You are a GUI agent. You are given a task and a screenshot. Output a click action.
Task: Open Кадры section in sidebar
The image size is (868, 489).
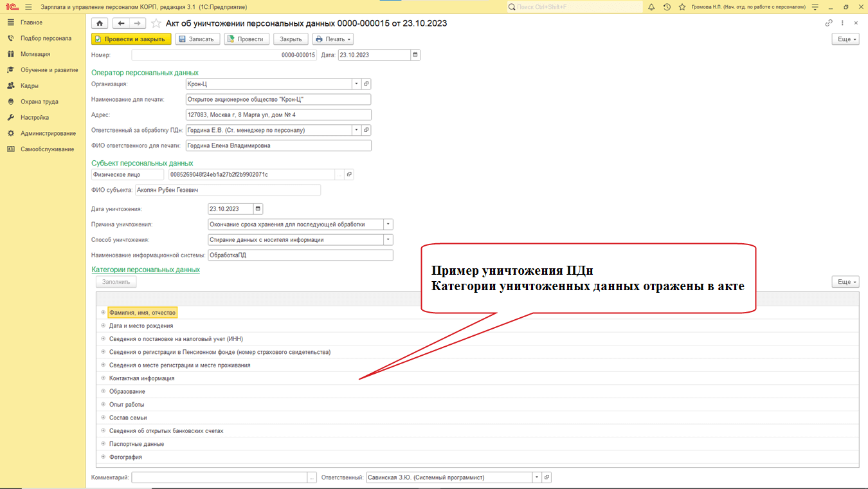point(30,86)
